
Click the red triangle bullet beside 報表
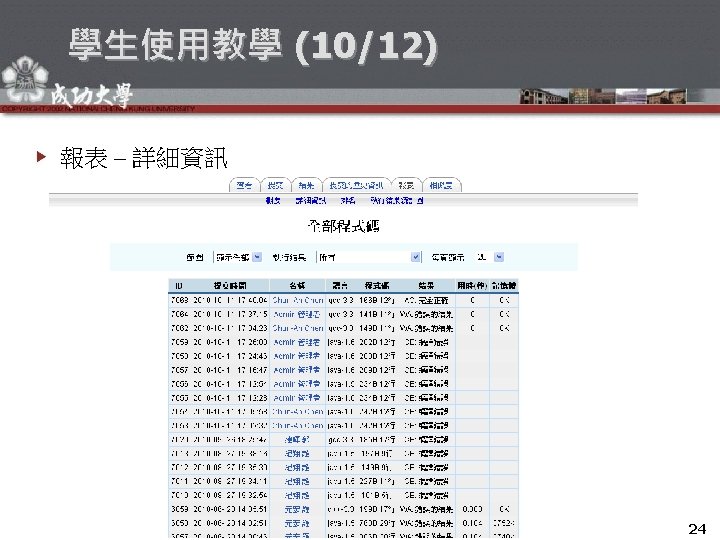41,157
